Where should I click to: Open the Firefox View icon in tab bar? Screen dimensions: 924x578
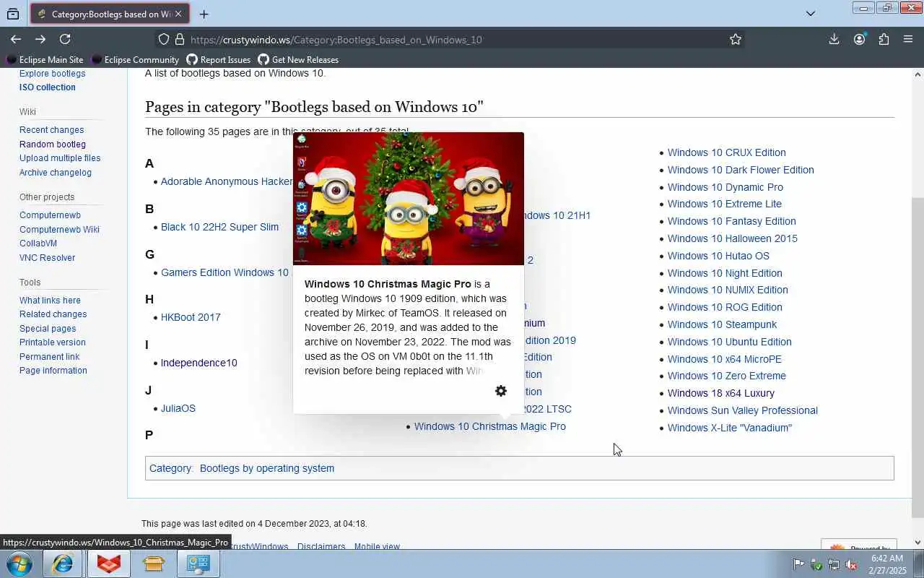(x=13, y=14)
